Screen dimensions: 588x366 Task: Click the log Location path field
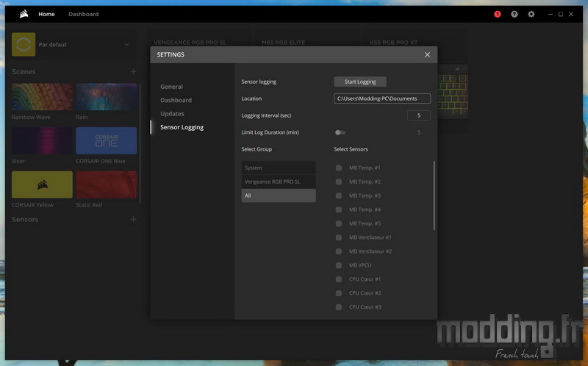coord(382,98)
